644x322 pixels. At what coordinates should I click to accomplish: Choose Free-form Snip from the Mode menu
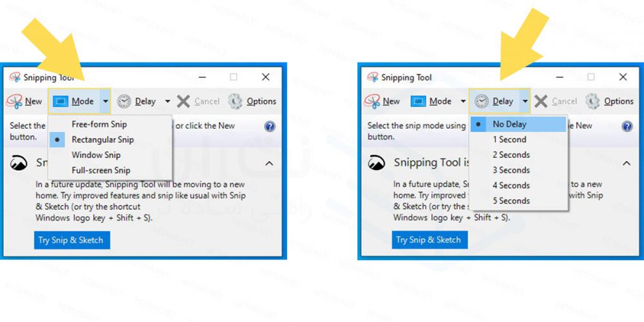tap(99, 124)
